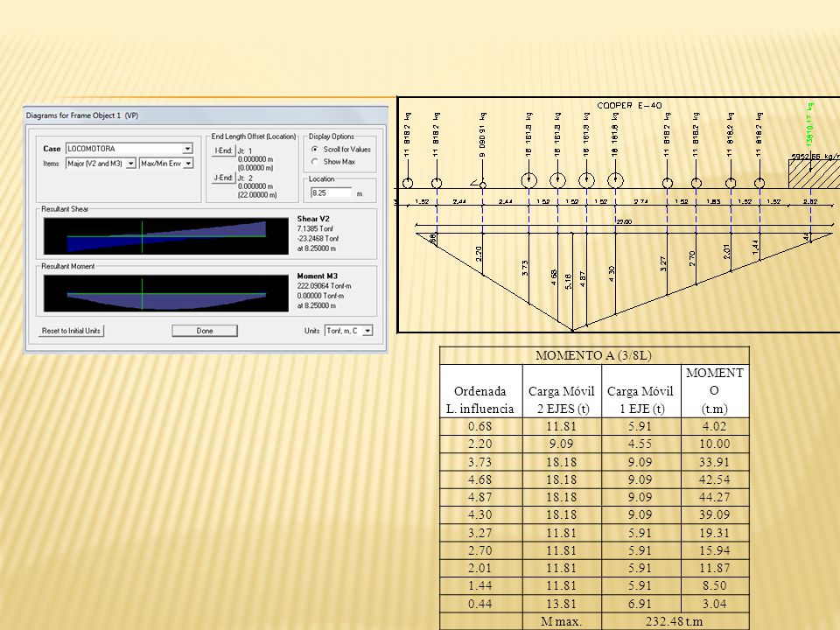Click the green 13810,17 kg load label

(810, 123)
